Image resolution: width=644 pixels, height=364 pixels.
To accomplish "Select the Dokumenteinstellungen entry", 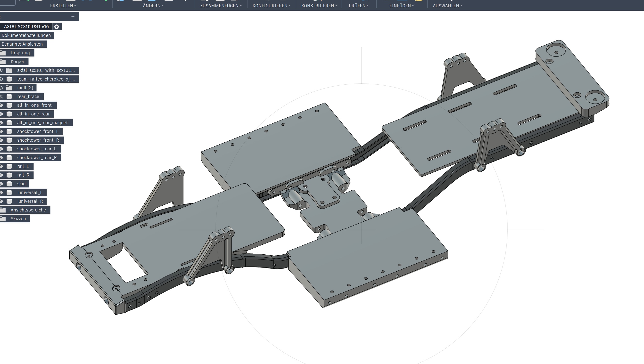I will click(x=26, y=35).
